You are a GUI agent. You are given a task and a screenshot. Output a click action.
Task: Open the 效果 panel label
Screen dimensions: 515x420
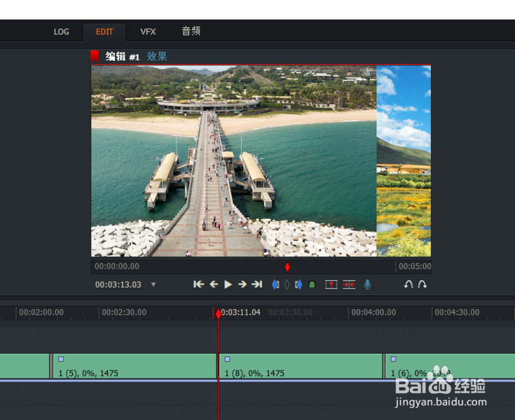[x=157, y=56]
